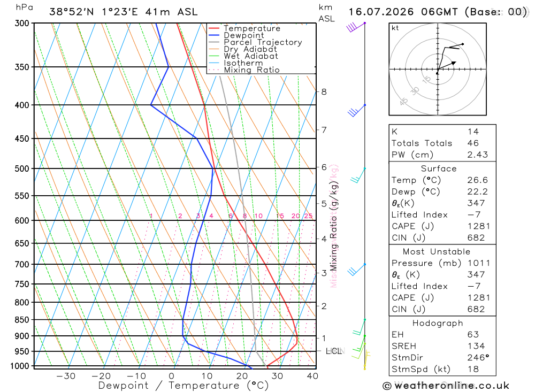Click the Dewpoint legend entry
The image size is (535, 392).
243,35
